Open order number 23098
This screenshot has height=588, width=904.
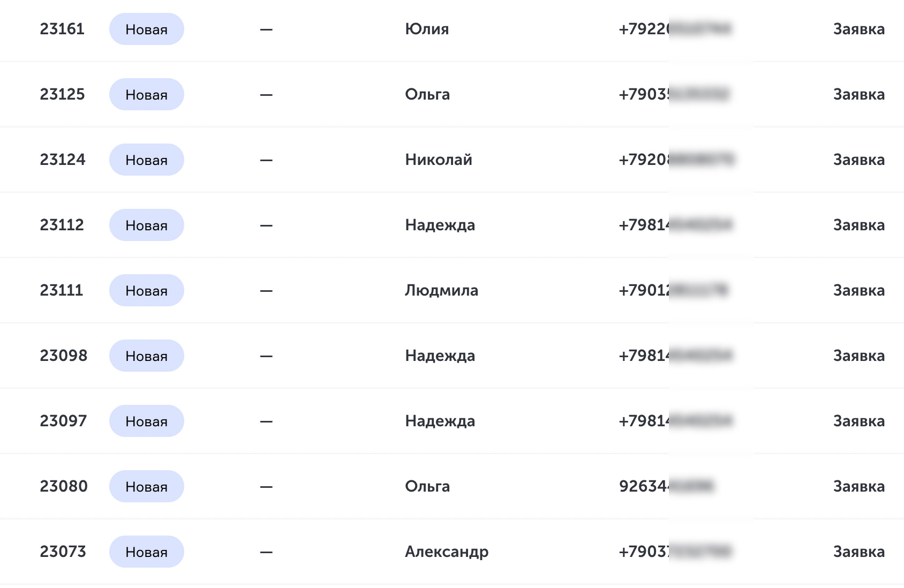[63, 356]
